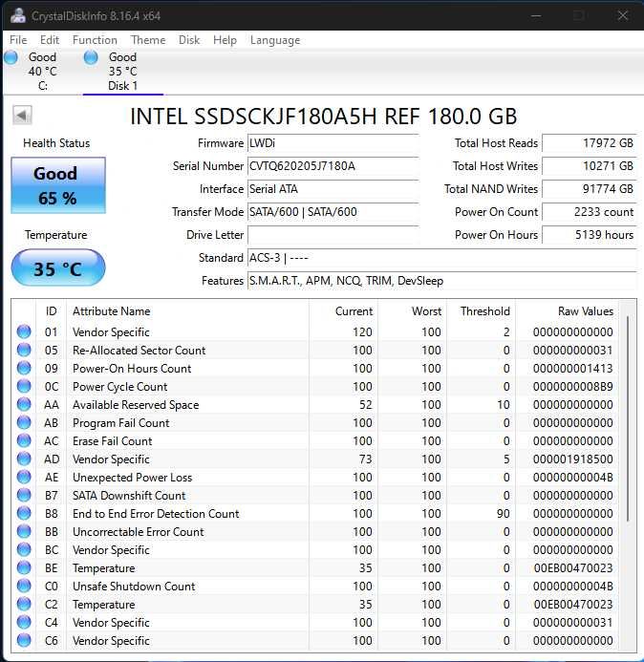Click the disk title INTEL SSDSCKJF180A5H
Image resolution: width=644 pixels, height=662 pixels.
tap(324, 116)
